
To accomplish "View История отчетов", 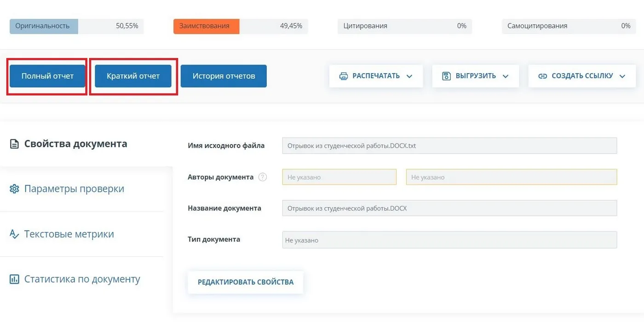I will coord(224,76).
